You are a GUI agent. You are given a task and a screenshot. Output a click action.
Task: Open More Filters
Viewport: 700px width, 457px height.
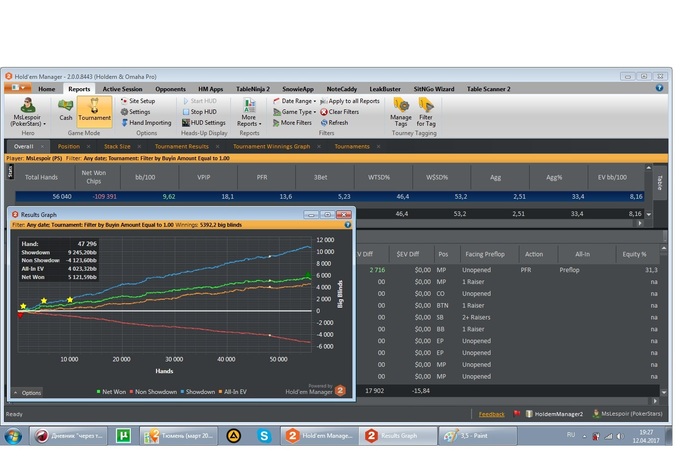pyautogui.click(x=292, y=123)
